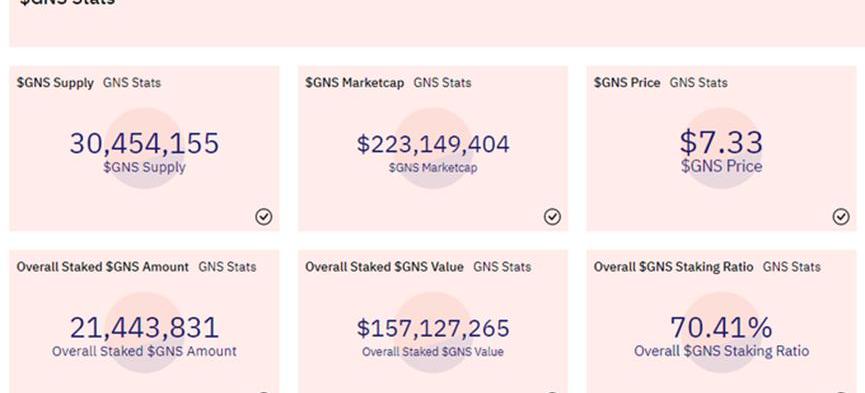Open the $GNS Marketcap card title
The image size is (865, 393).
click(x=355, y=83)
